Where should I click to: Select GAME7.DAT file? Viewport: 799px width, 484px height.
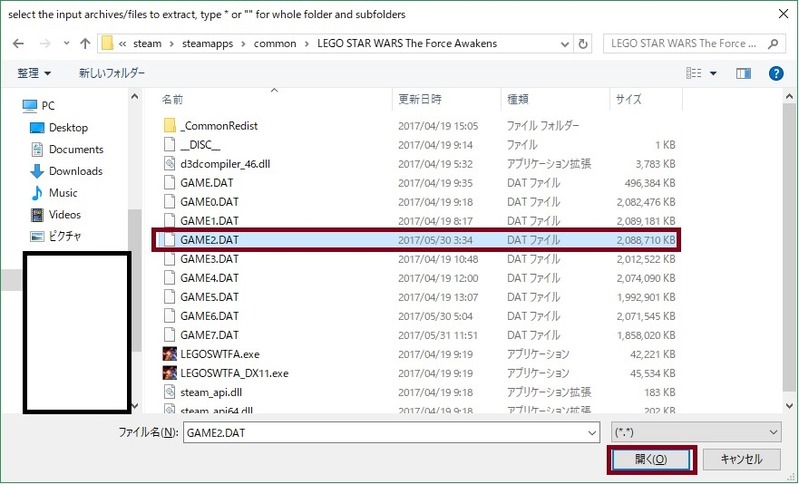(209, 335)
